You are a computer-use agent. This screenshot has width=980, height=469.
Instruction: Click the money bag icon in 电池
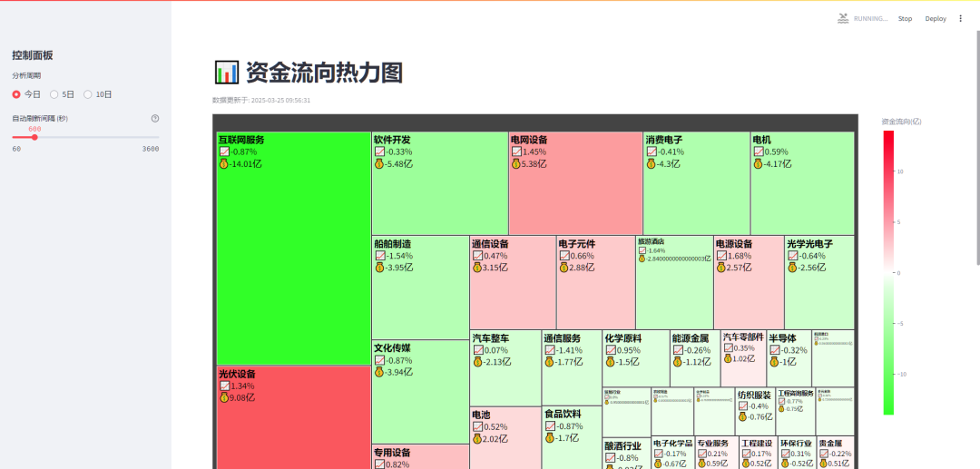477,438
